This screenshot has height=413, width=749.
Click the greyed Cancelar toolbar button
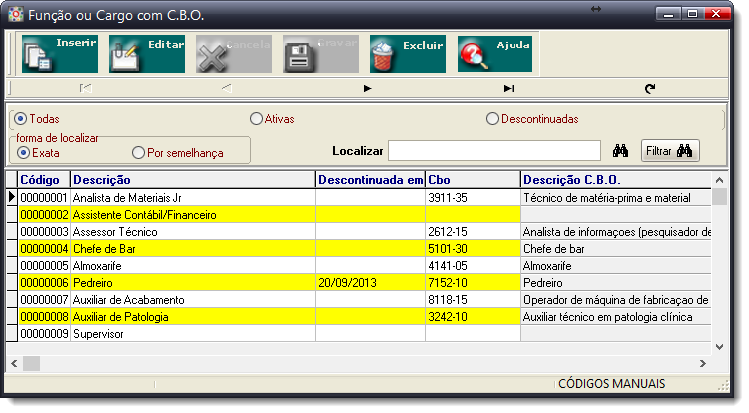click(x=234, y=54)
